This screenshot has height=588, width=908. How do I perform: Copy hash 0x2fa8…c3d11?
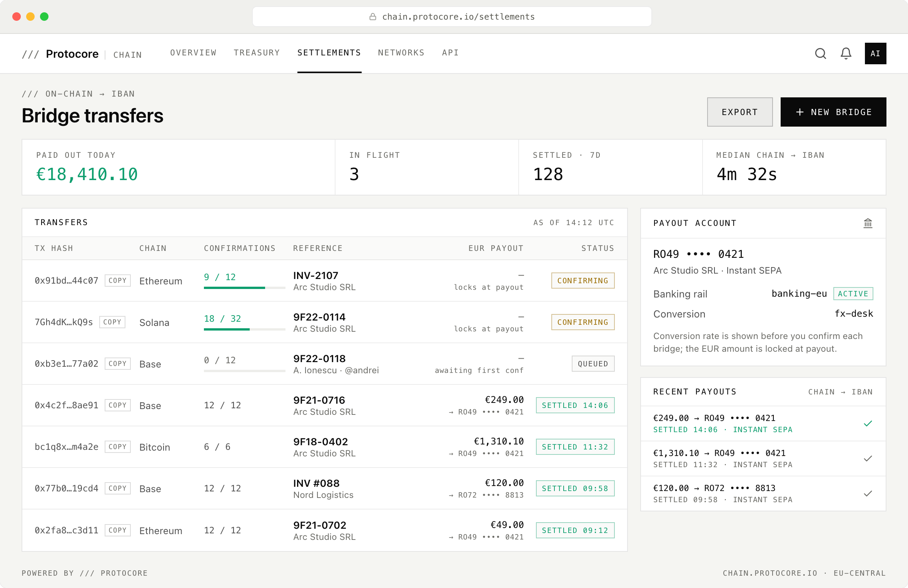pyautogui.click(x=118, y=530)
